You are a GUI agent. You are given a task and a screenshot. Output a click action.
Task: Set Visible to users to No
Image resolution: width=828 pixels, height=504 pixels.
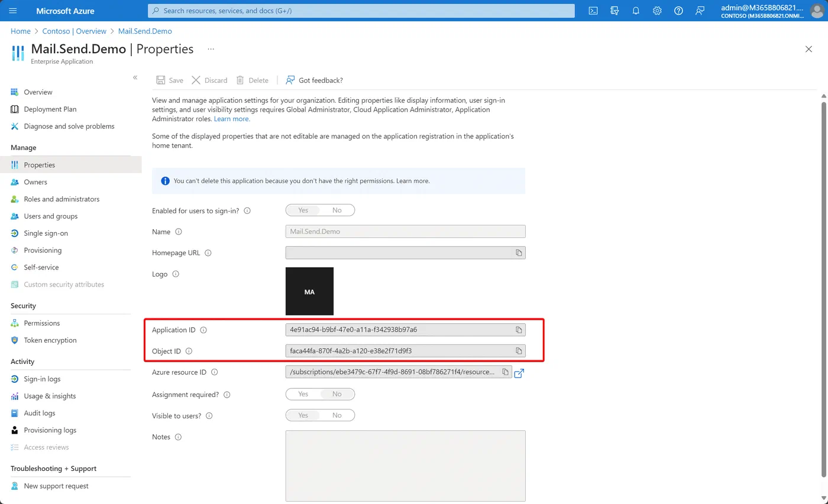point(337,415)
